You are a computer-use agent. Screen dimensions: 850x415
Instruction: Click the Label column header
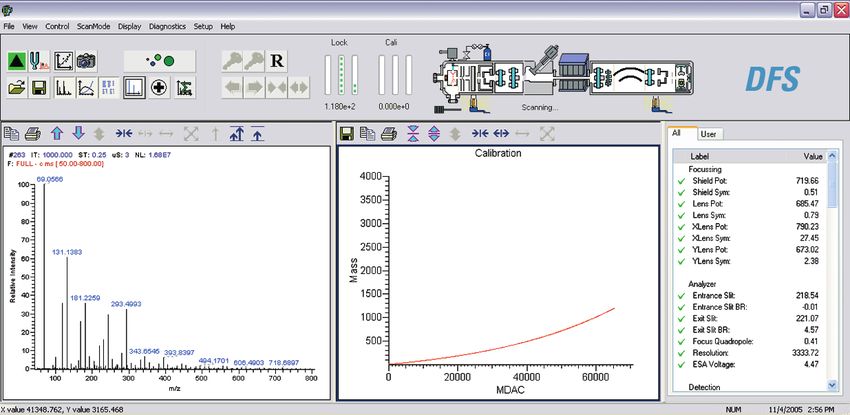699,156
